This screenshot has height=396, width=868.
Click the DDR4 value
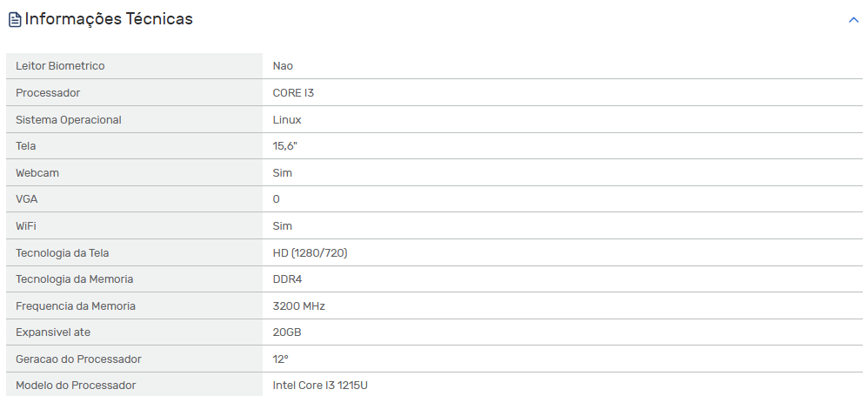point(287,279)
